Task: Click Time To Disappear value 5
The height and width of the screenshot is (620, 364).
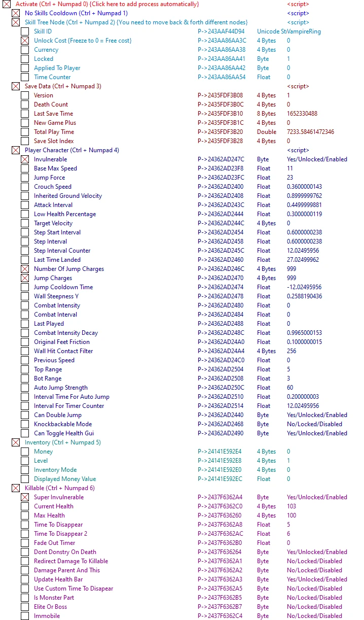Action: pyautogui.click(x=288, y=525)
